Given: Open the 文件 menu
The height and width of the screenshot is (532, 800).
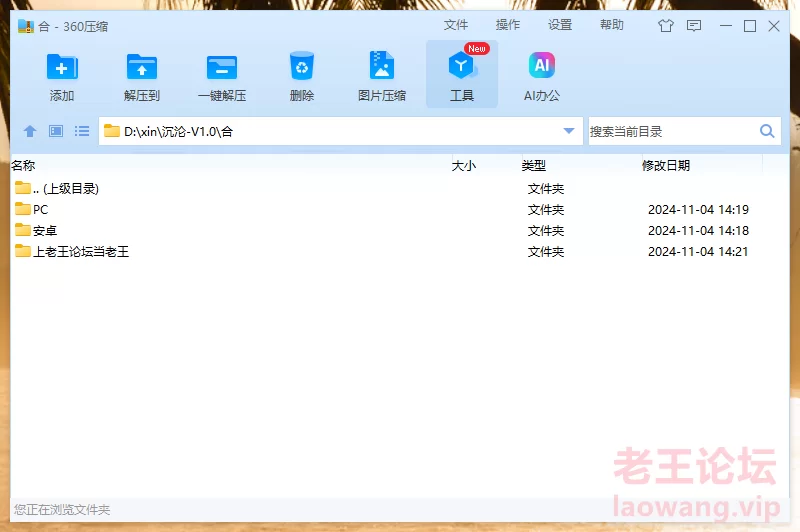Looking at the screenshot, I should coord(456,25).
